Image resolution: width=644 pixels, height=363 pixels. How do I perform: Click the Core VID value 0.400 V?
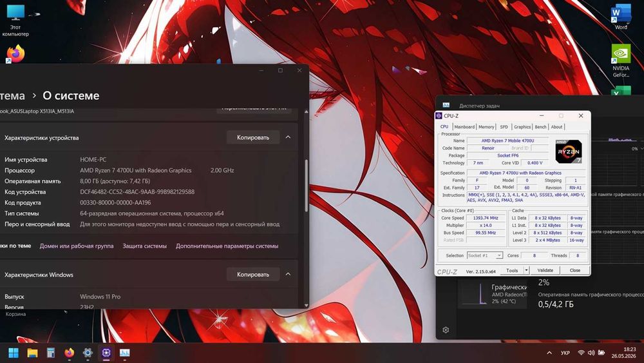pyautogui.click(x=535, y=162)
